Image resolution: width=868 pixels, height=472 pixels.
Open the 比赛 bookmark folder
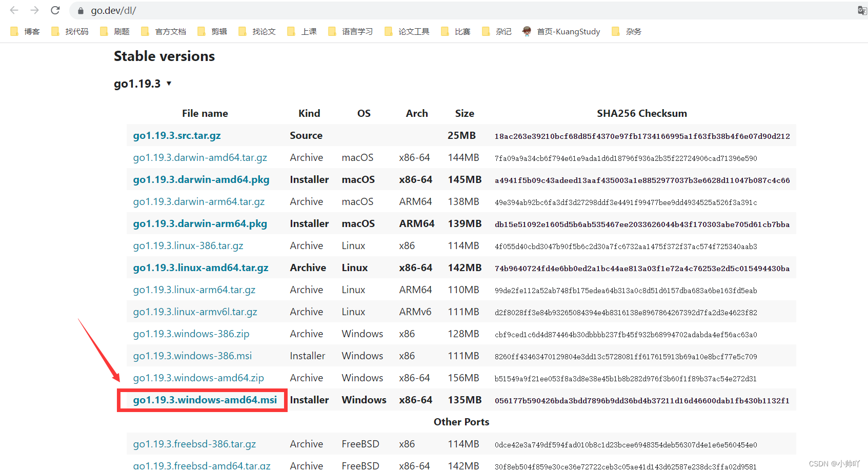(x=456, y=31)
